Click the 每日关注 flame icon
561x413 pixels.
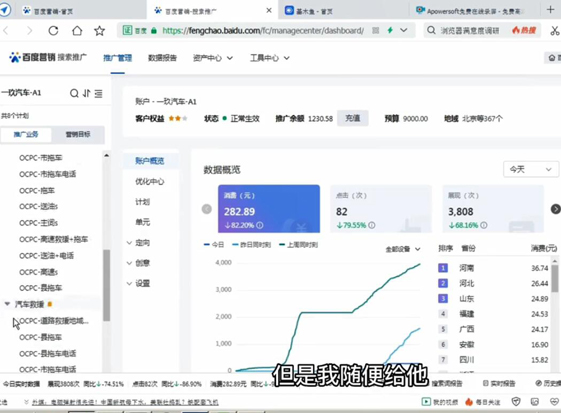point(469,402)
